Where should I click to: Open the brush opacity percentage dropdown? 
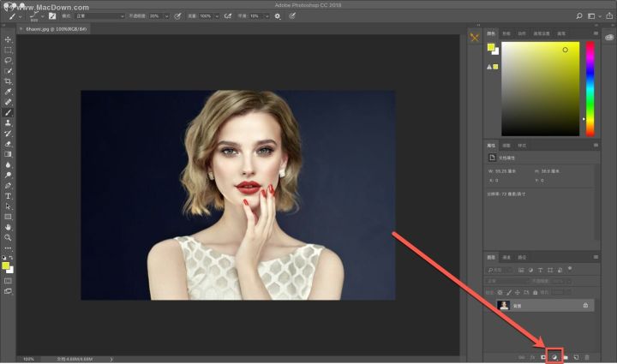[166, 16]
